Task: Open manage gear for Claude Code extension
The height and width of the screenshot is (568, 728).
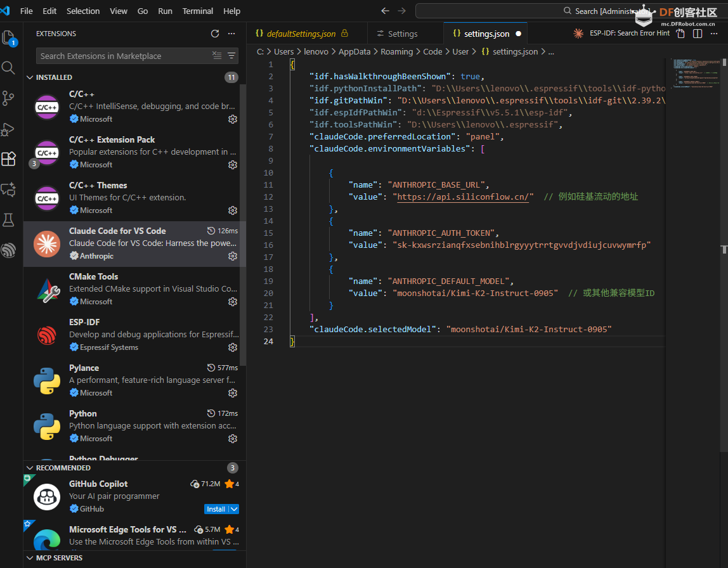Action: coord(233,256)
